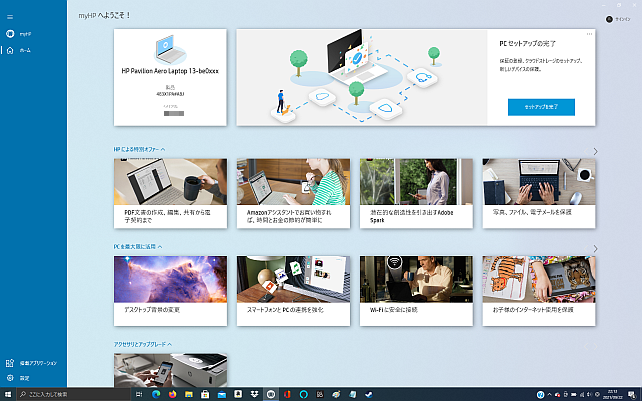Click the Windows Start button
Screen dimensions: 642x401
pos(8,394)
